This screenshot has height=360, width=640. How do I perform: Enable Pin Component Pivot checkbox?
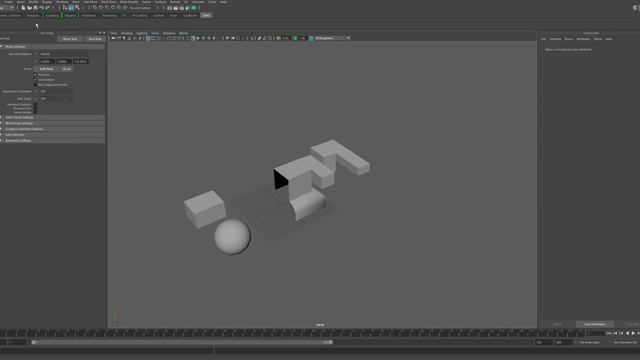[36, 84]
